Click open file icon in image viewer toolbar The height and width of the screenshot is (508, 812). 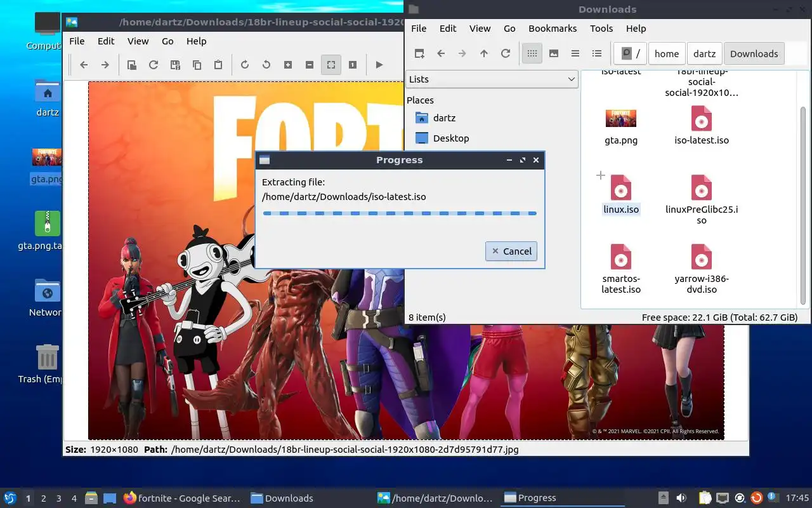tap(132, 65)
